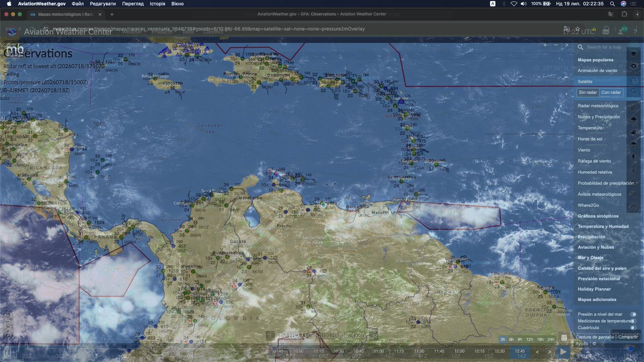Zoom out the map with minus icon
Viewport: 644px width, 362px height.
555,45
